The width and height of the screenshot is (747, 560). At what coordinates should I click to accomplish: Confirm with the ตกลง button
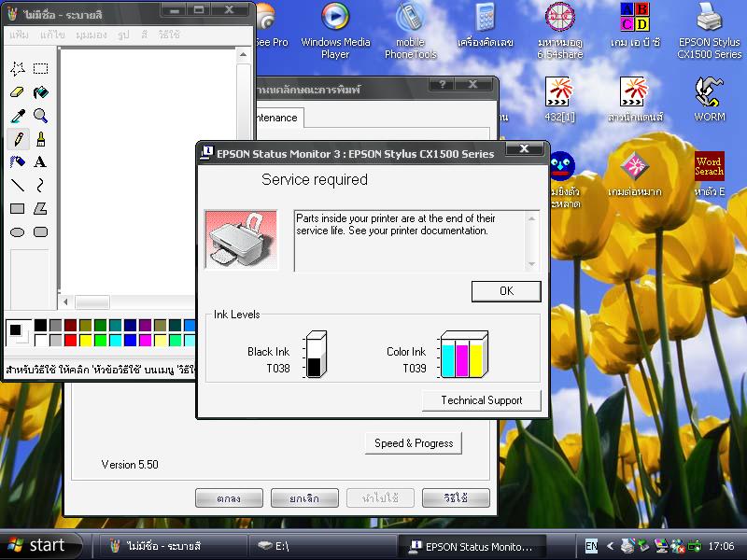coord(229,498)
